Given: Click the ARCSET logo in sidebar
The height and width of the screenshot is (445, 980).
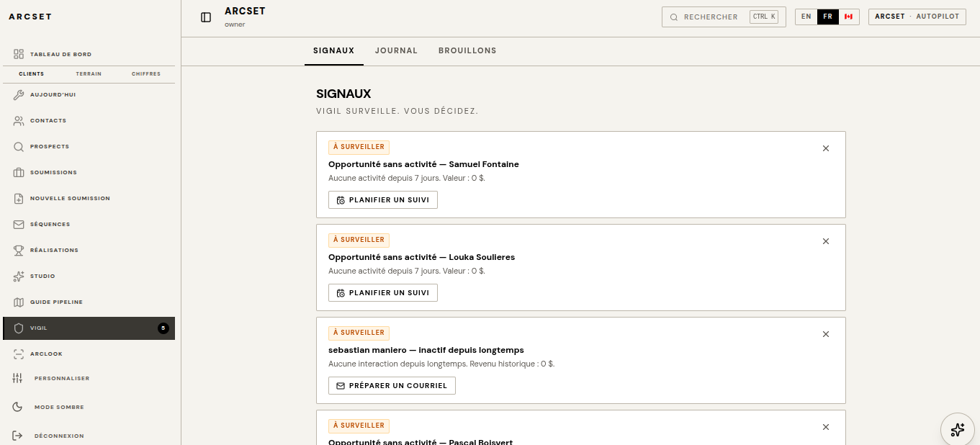Looking at the screenshot, I should point(30,17).
